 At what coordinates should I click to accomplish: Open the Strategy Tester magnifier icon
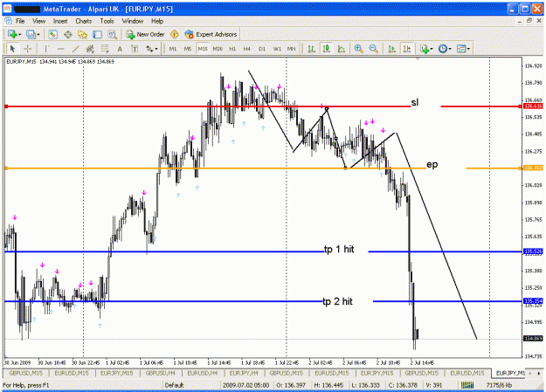coord(112,34)
